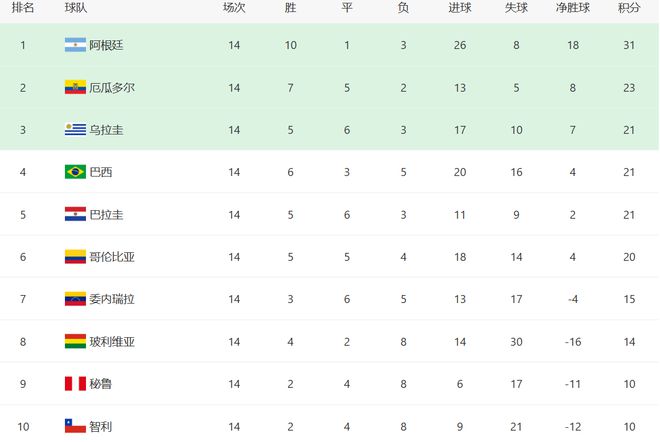660x442 pixels.
Task: Sort by the 积分 column header
Action: (630, 8)
